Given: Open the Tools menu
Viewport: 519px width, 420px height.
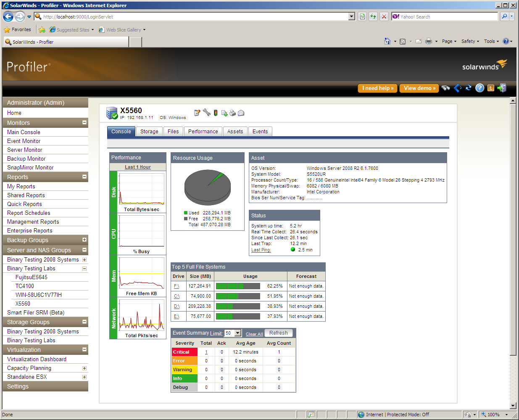Looking at the screenshot, I should (x=491, y=41).
